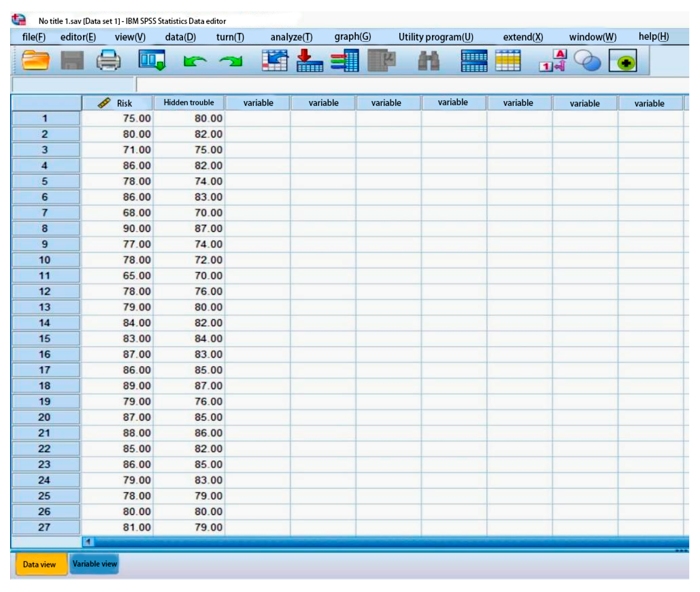This screenshot has height=592, width=700.
Task: Click Risk cell 77.00 in row 9
Action: pos(118,244)
